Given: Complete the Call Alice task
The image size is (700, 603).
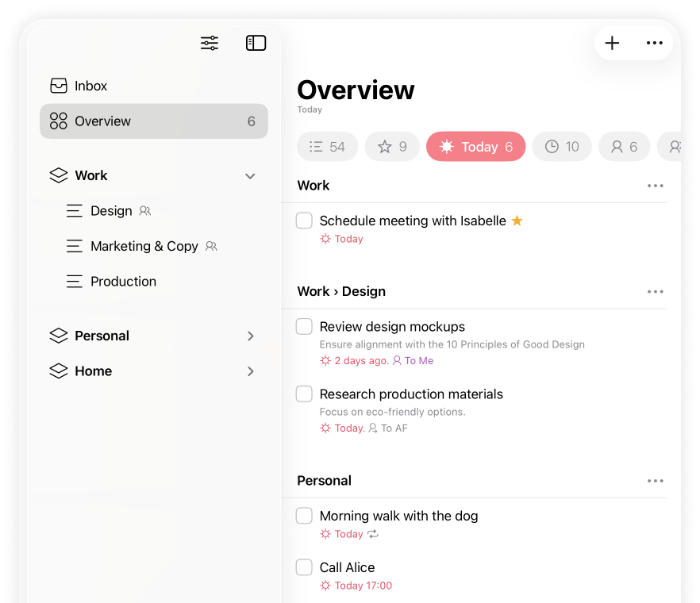Looking at the screenshot, I should (x=304, y=567).
